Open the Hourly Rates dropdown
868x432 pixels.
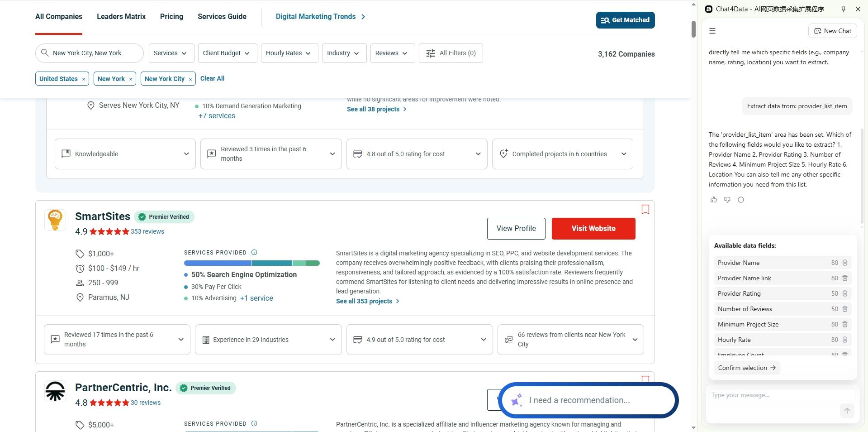tap(289, 53)
